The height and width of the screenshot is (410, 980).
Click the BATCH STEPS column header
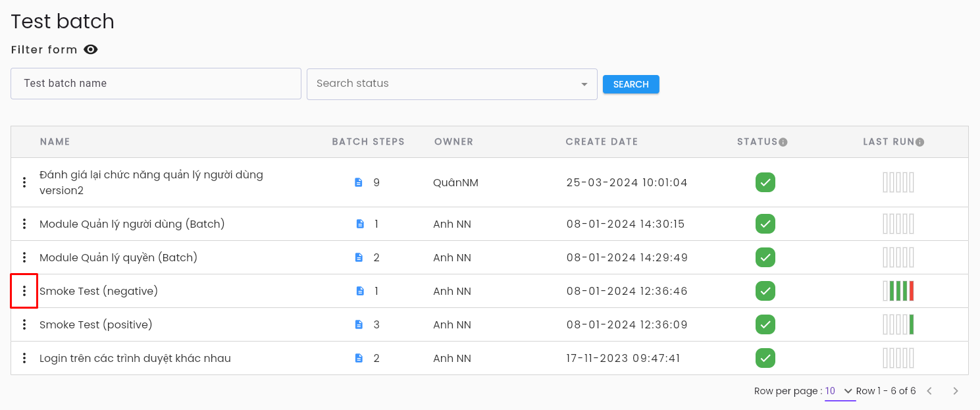369,142
